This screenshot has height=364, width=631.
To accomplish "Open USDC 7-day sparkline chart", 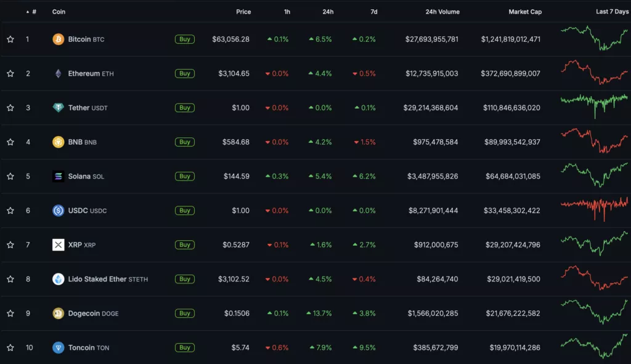I will [x=594, y=209].
